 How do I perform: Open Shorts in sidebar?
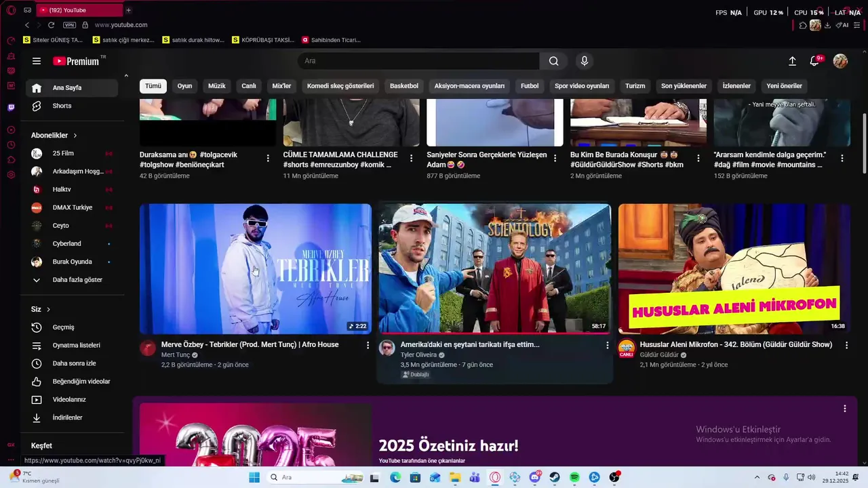(x=73, y=106)
